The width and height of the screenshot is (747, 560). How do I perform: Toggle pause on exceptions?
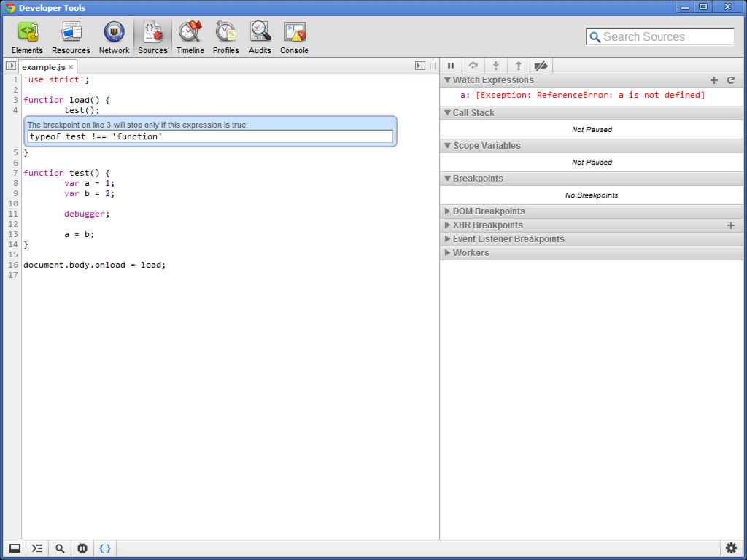(82, 548)
